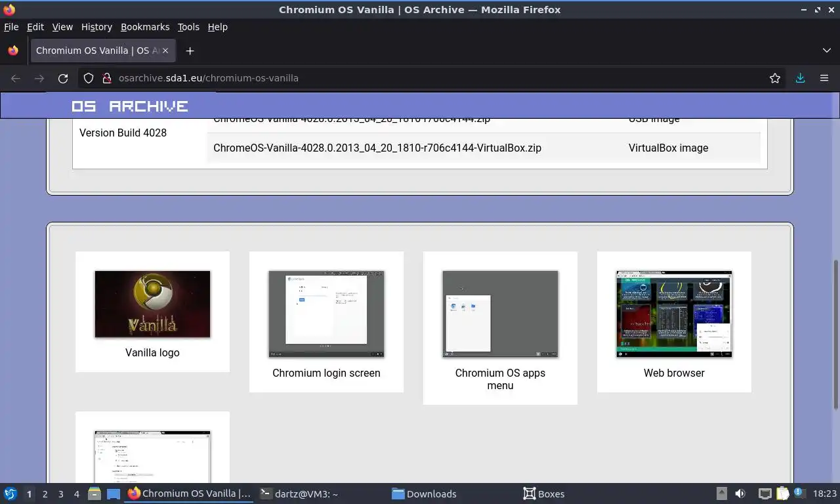The width and height of the screenshot is (840, 504).
Task: Open the removable media eject tray icon
Action: [x=721, y=493]
